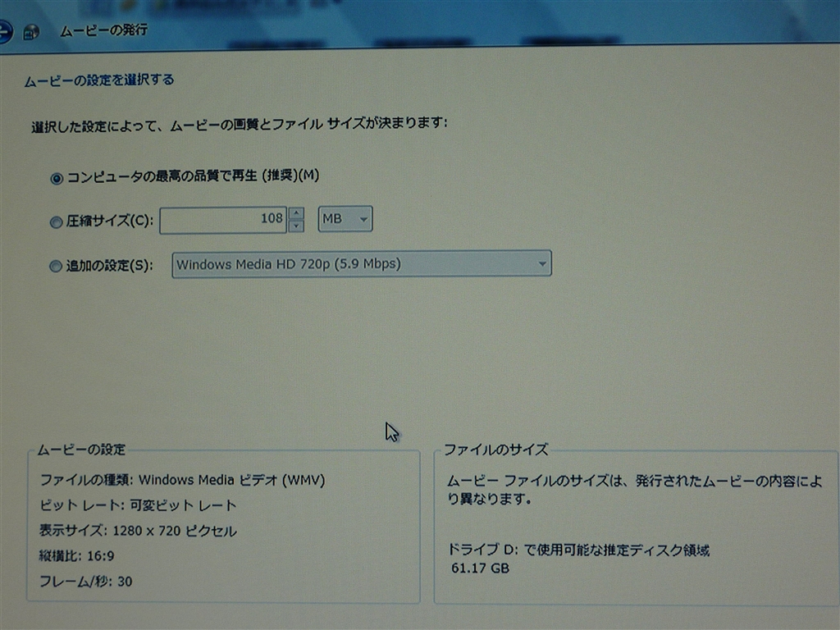Viewport: 840px width, 630px height.
Task: Click the text '表示サイズ: 1280 x 720 ピクセル'
Action: point(138,531)
